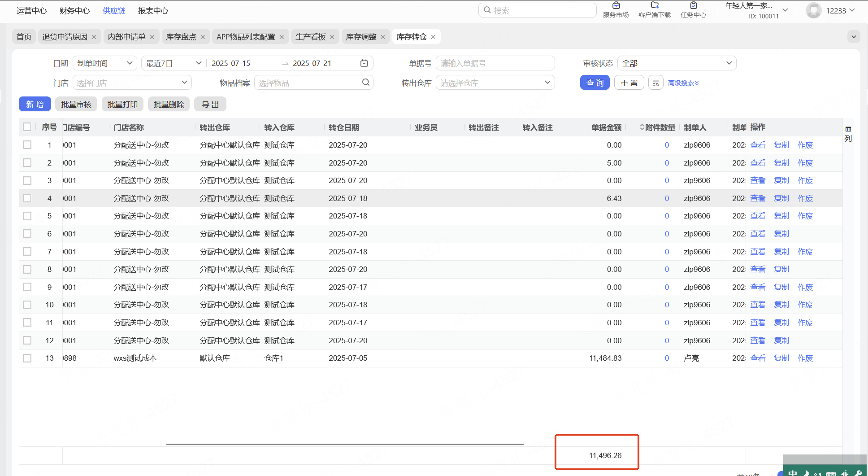Open the 12233 user account dropdown

840,10
